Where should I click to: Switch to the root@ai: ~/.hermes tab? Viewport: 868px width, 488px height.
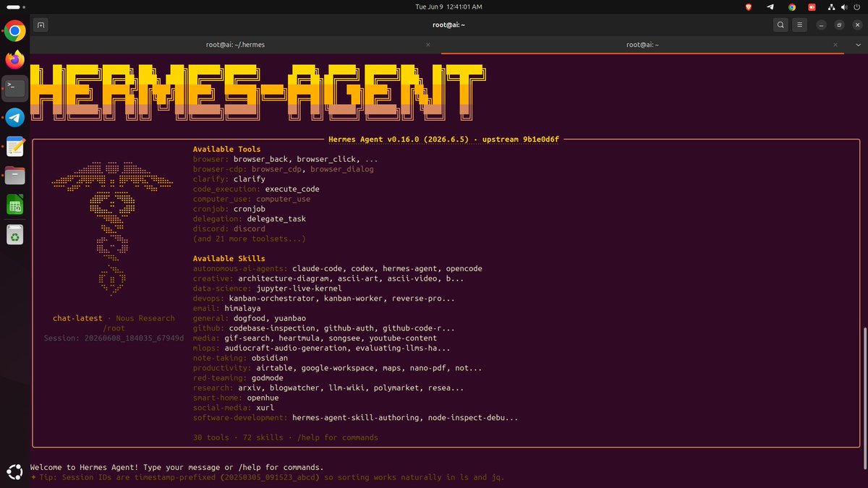click(x=235, y=45)
